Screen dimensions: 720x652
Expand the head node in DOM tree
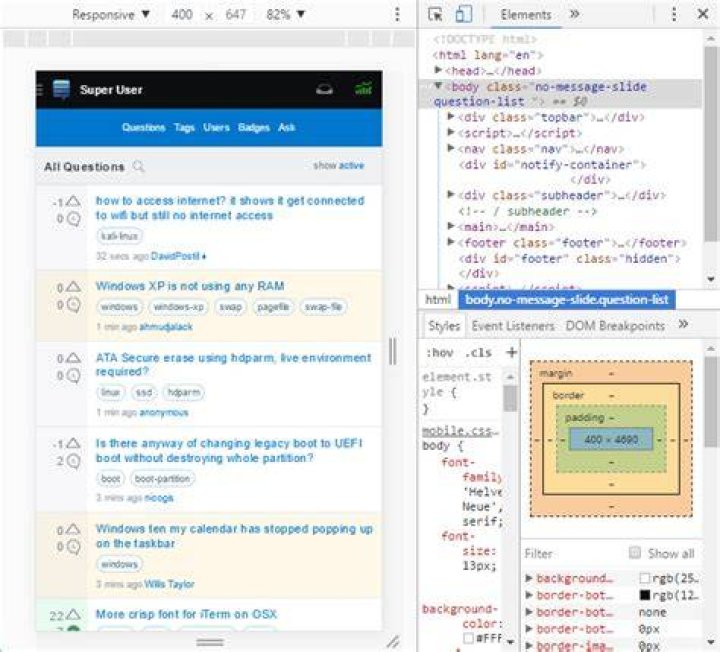pyautogui.click(x=439, y=70)
